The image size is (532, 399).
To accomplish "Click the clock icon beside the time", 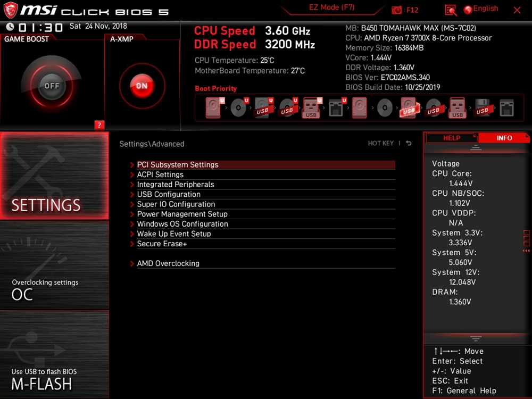I will (x=10, y=27).
